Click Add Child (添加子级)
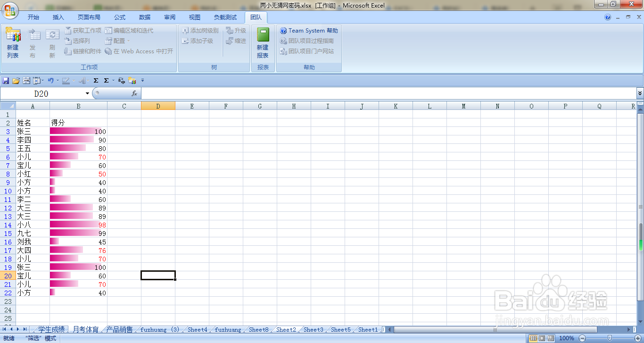644x343 pixels. 198,41
